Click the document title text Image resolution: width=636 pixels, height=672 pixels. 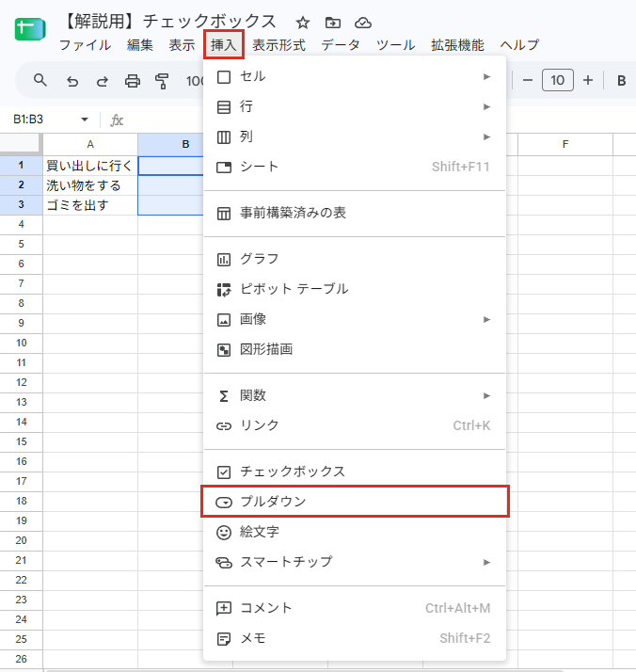[169, 22]
